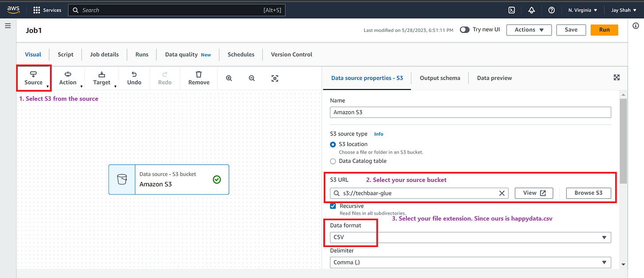
Task: Click the Save button
Action: click(x=571, y=30)
